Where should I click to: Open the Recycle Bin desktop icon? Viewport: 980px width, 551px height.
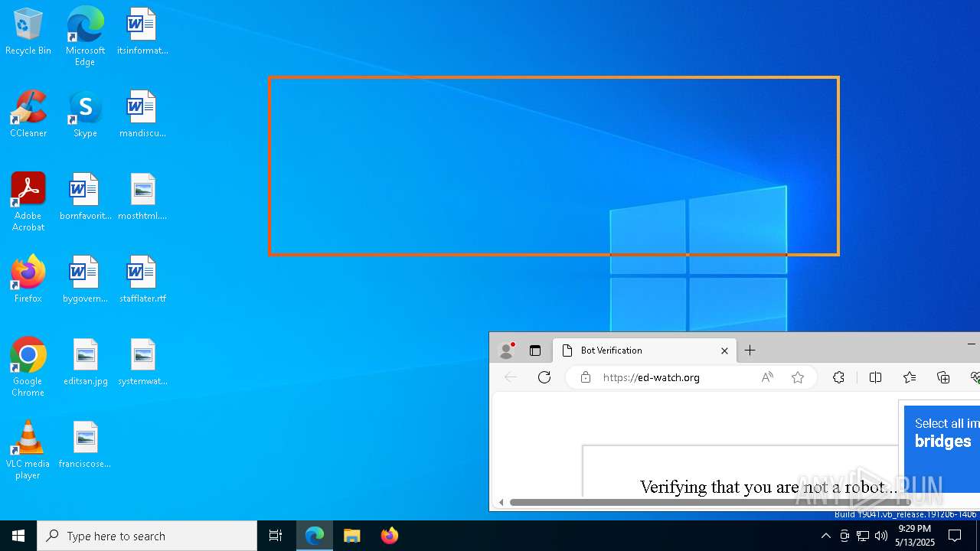pyautogui.click(x=28, y=31)
